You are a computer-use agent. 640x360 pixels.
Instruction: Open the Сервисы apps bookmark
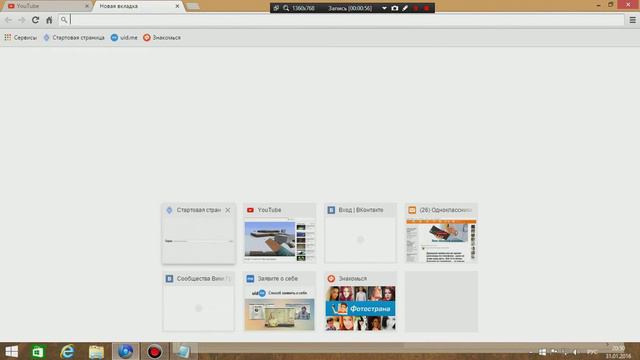tap(20, 38)
